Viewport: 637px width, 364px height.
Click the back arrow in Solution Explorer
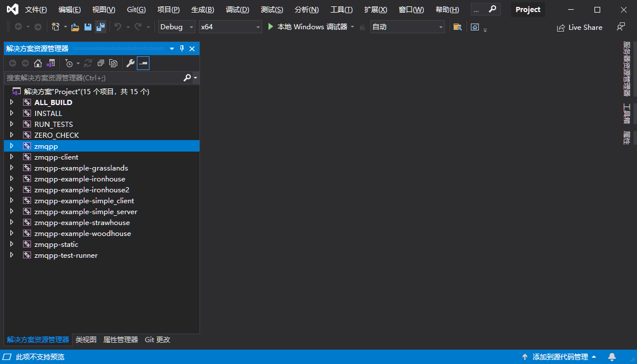(x=13, y=63)
